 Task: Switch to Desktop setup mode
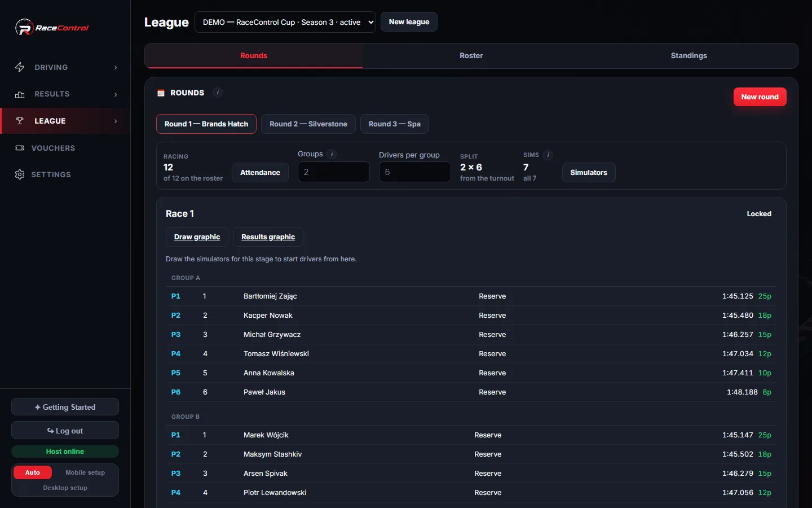65,488
